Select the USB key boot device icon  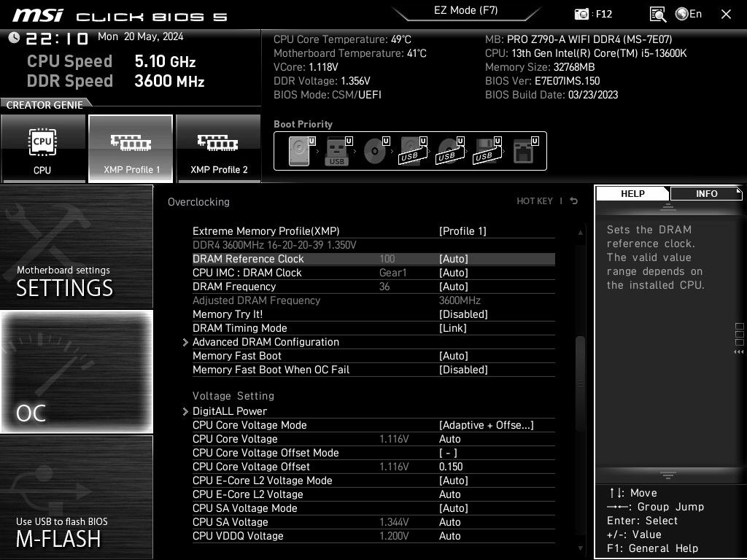click(x=337, y=151)
